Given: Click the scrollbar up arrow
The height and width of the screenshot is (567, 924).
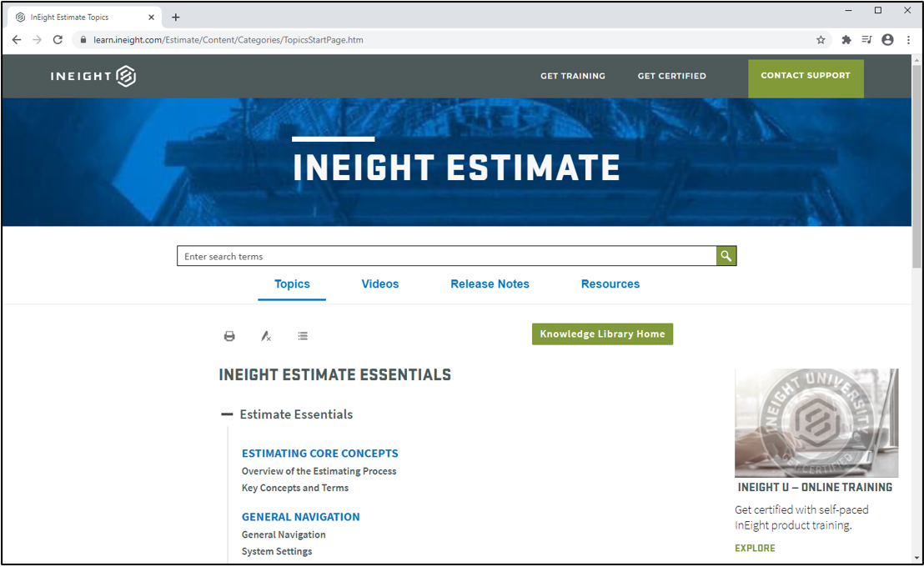Looking at the screenshot, I should [x=917, y=60].
